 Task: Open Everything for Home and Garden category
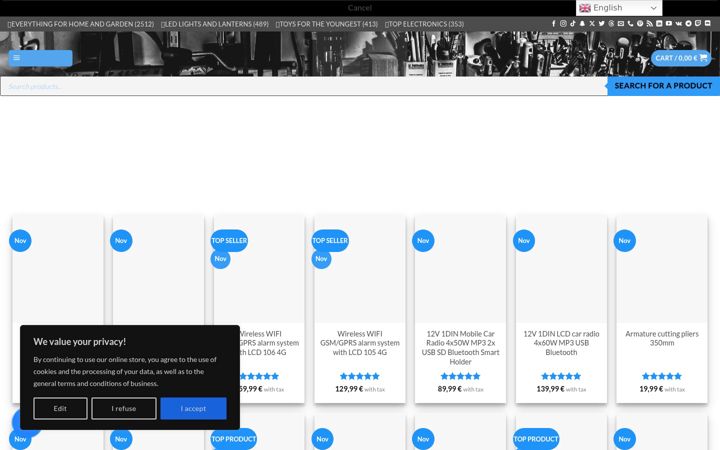coord(81,24)
